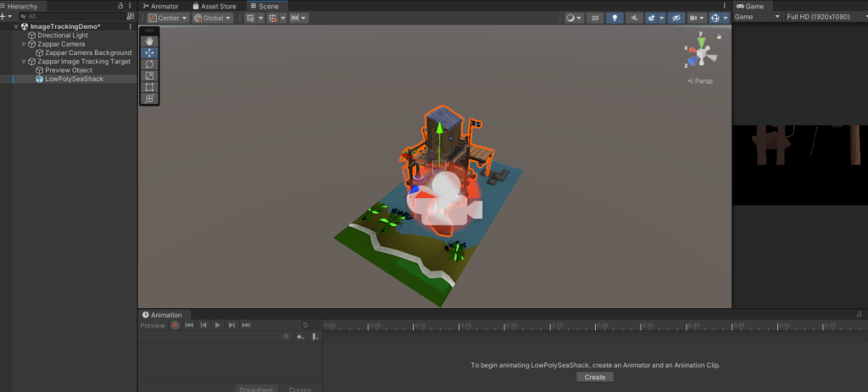Collapse the Zappar Camera tree node
Screen dimensions: 868x392
point(24,44)
